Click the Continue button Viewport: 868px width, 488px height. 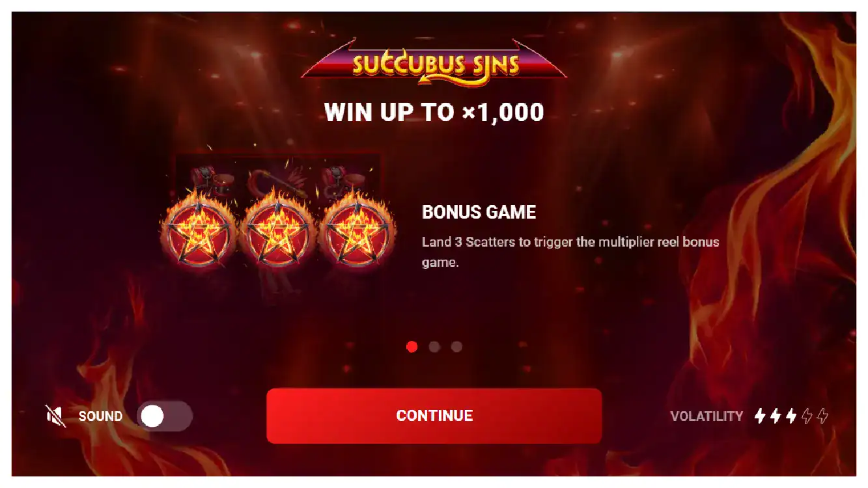click(x=434, y=416)
